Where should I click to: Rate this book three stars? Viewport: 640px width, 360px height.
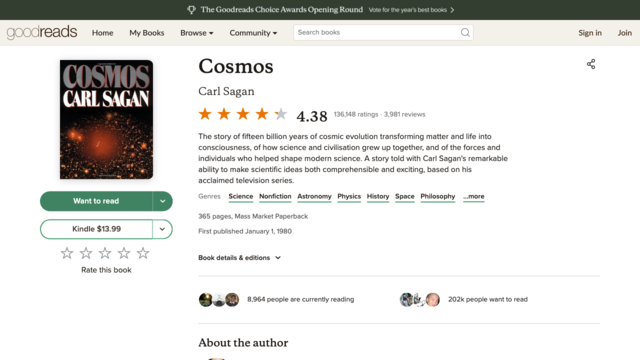coord(105,253)
